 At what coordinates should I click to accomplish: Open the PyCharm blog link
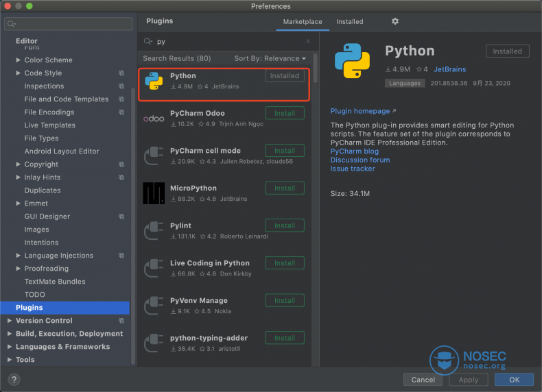pyautogui.click(x=354, y=151)
